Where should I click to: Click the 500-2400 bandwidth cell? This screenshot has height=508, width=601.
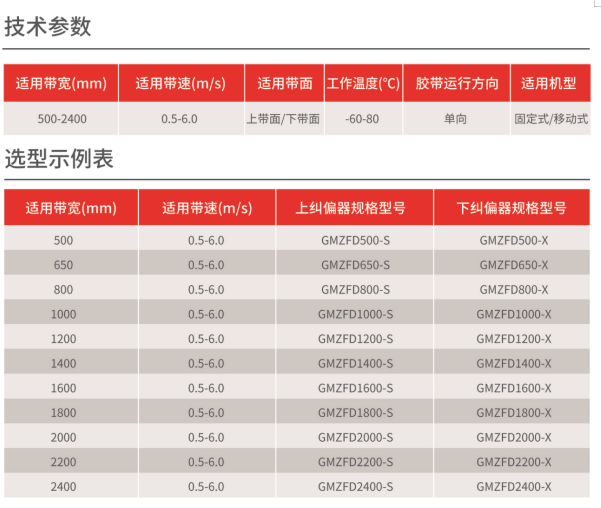(61, 118)
